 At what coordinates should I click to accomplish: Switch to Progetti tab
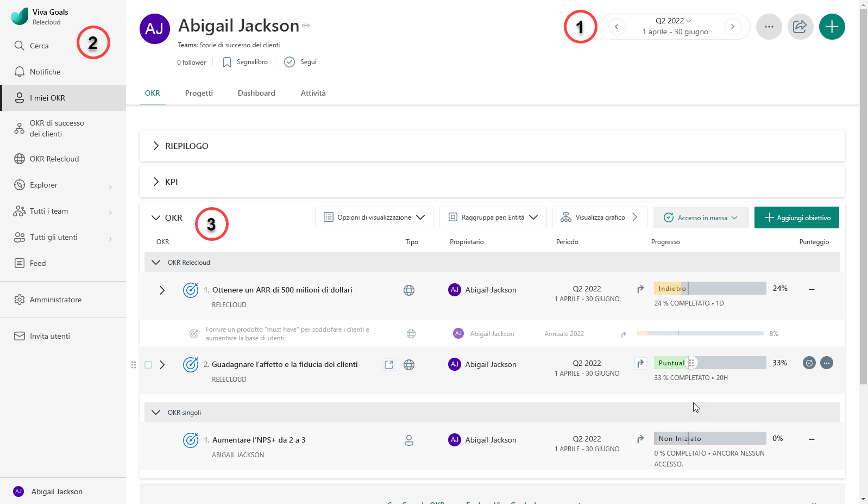pyautogui.click(x=199, y=93)
